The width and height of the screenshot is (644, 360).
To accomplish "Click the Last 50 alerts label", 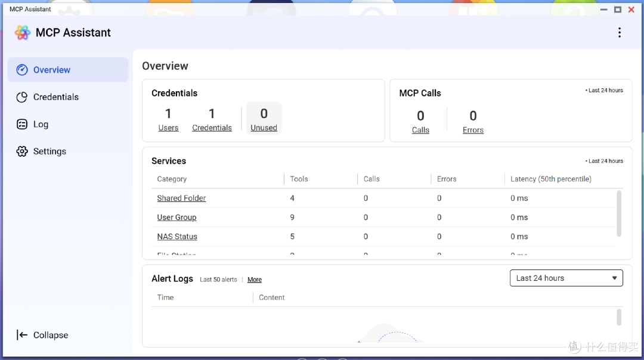I will [218, 280].
